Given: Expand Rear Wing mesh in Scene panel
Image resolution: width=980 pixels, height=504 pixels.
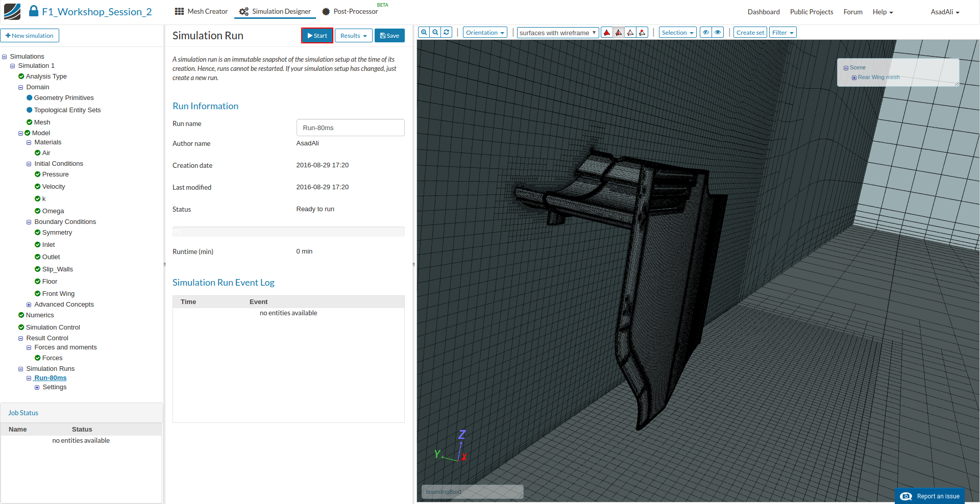Looking at the screenshot, I should [x=854, y=78].
